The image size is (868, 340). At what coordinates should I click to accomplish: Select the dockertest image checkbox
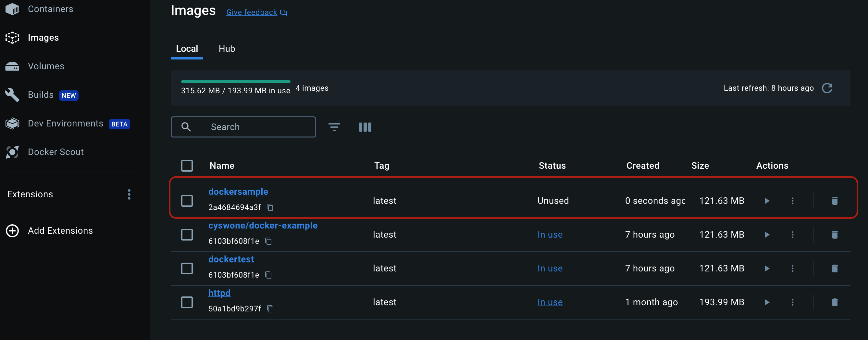pyautogui.click(x=187, y=268)
